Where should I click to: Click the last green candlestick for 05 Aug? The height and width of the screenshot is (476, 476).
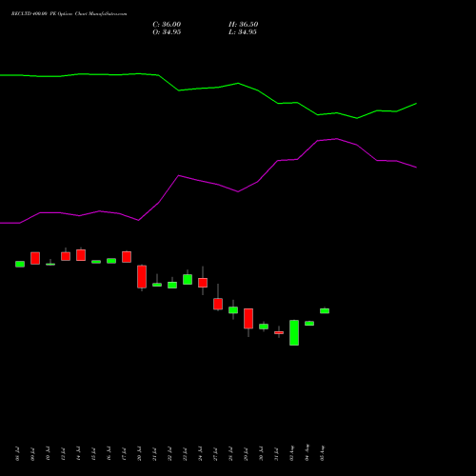coord(325,310)
